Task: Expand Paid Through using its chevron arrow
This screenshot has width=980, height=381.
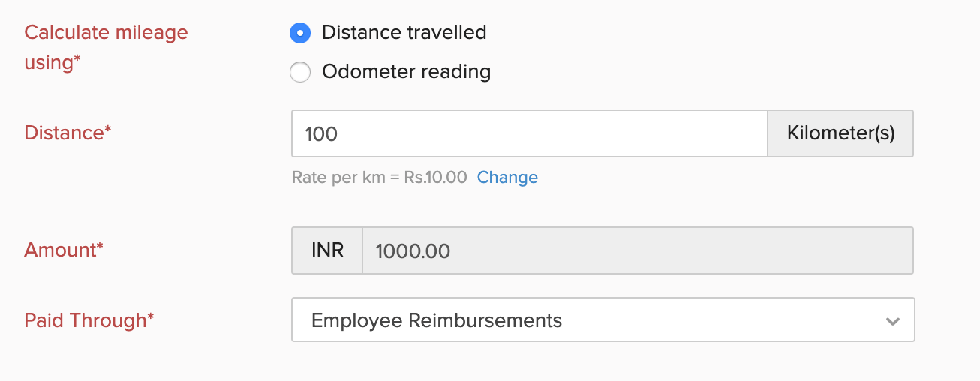Action: pos(892,321)
